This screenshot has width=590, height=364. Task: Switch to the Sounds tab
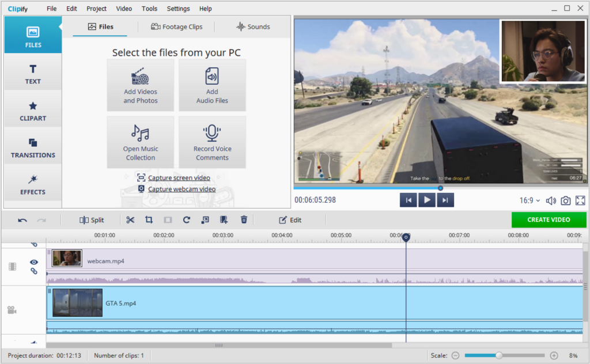tap(252, 26)
